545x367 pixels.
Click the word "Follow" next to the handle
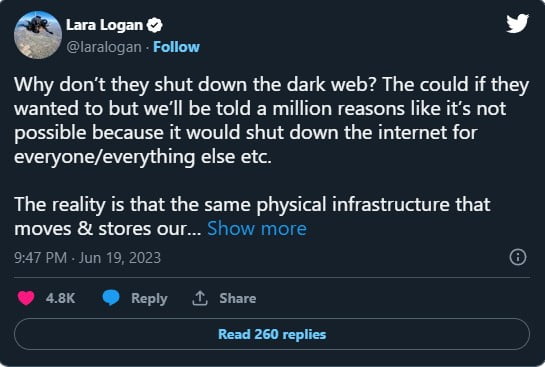tap(176, 47)
